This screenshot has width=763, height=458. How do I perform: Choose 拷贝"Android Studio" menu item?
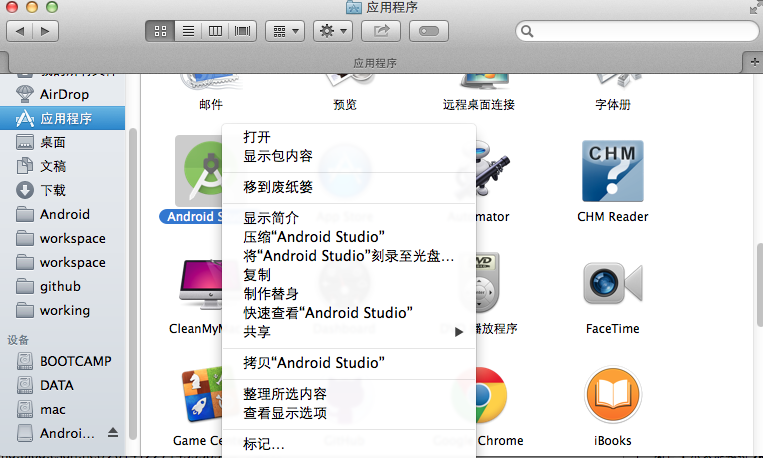click(348, 363)
